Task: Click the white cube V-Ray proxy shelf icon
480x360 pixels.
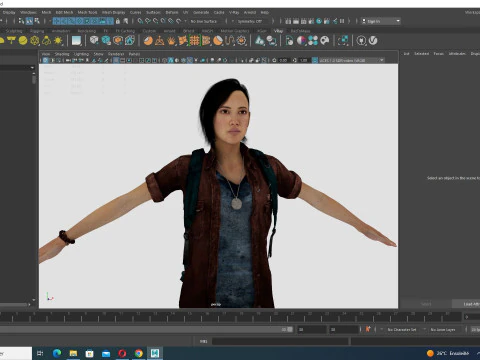Action: click(94, 41)
